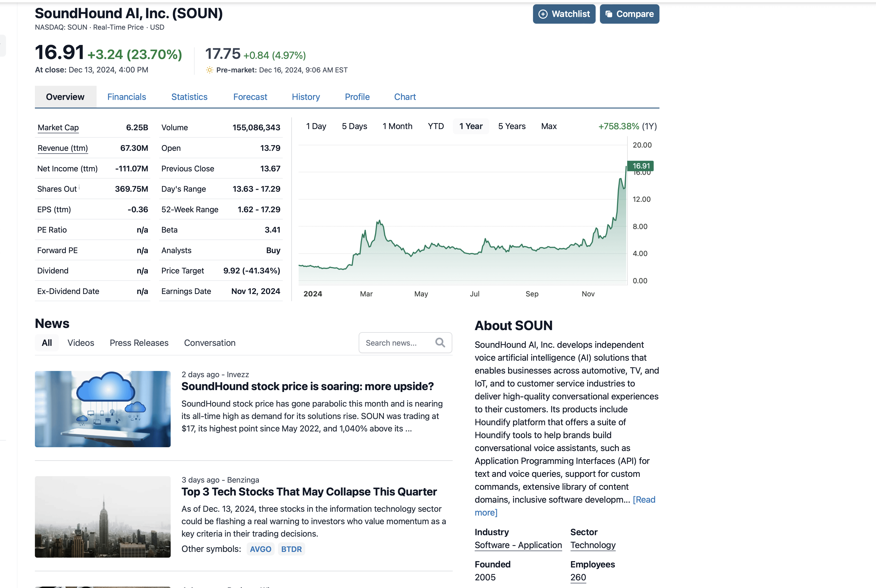The width and height of the screenshot is (876, 588).
Task: Click the Shares Out info icon
Action: 79,187
